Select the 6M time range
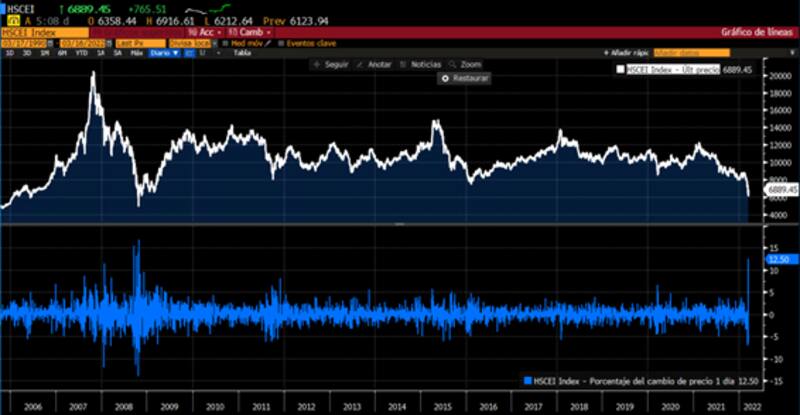The width and height of the screenshot is (800, 415). pos(62,53)
